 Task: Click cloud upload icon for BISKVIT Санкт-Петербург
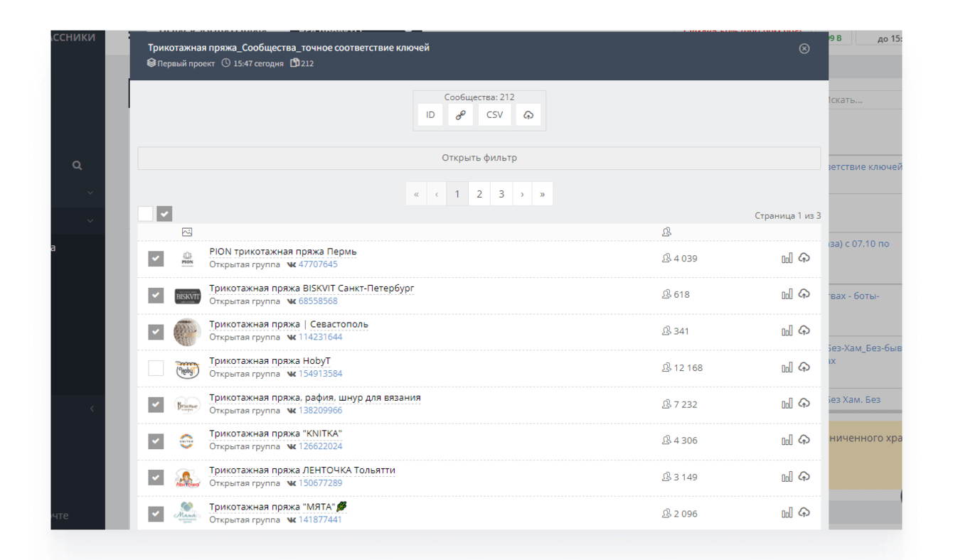(x=804, y=294)
